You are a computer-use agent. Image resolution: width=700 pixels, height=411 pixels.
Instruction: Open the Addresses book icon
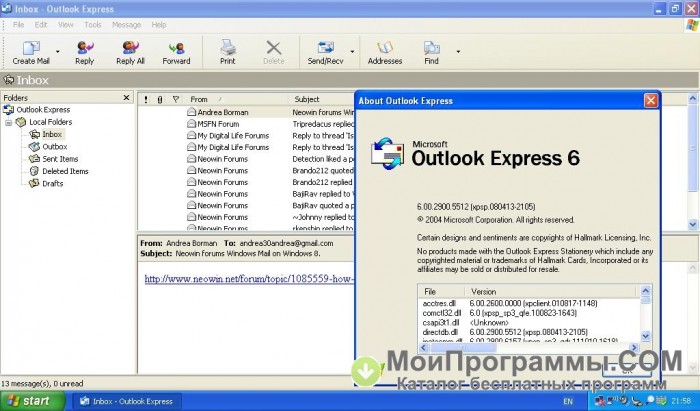385,48
